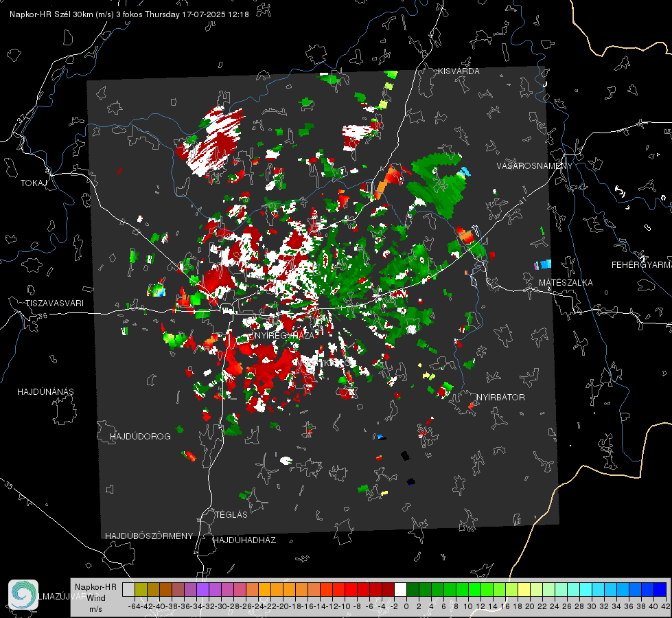Select the NYÍRBÁTOR city label

tap(500, 398)
